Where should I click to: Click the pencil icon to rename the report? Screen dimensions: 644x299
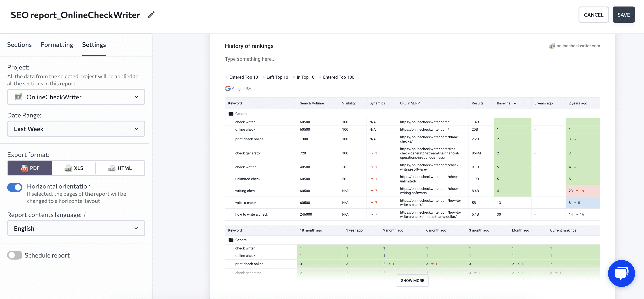[x=151, y=15]
